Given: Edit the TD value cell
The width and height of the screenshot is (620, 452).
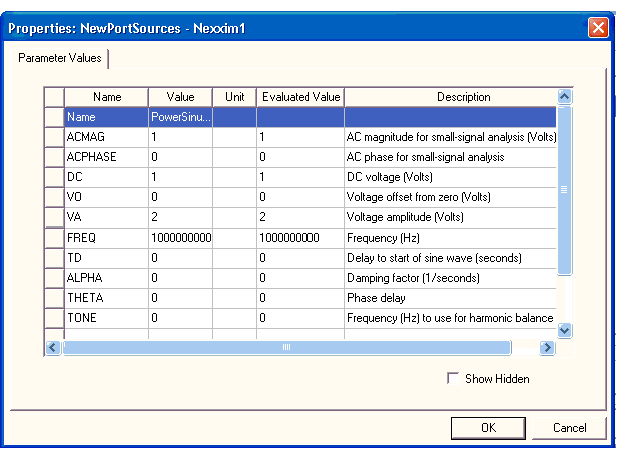Looking at the screenshot, I should click(180, 258).
